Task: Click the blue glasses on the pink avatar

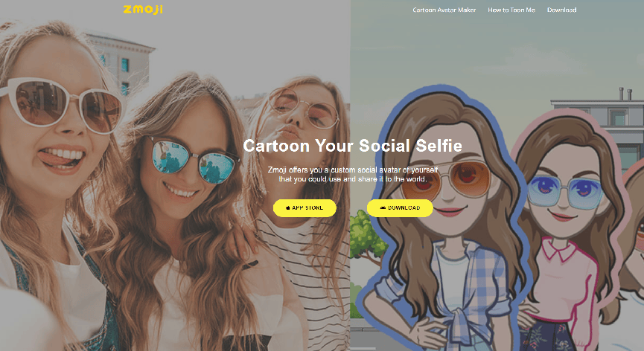Action: click(x=565, y=191)
